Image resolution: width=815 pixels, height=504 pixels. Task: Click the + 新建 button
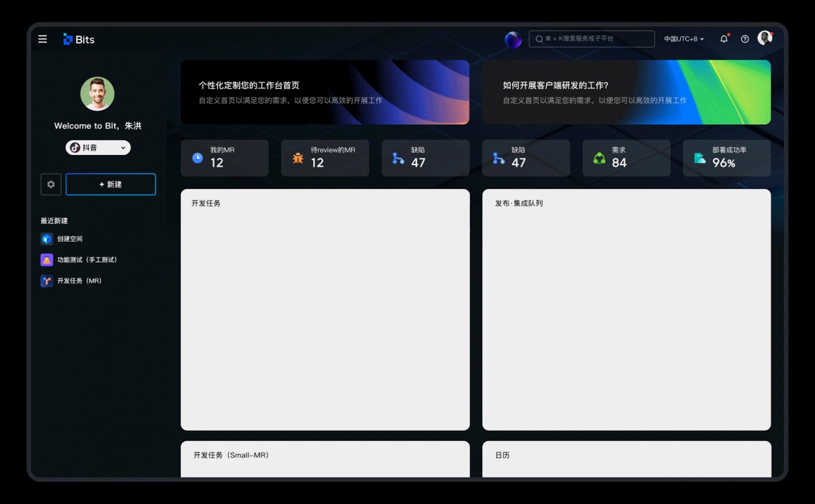tap(111, 184)
